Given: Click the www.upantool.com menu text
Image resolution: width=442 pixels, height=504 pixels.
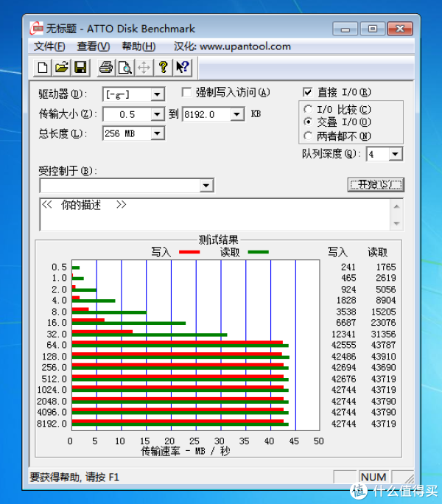Looking at the screenshot, I should 245,46.
